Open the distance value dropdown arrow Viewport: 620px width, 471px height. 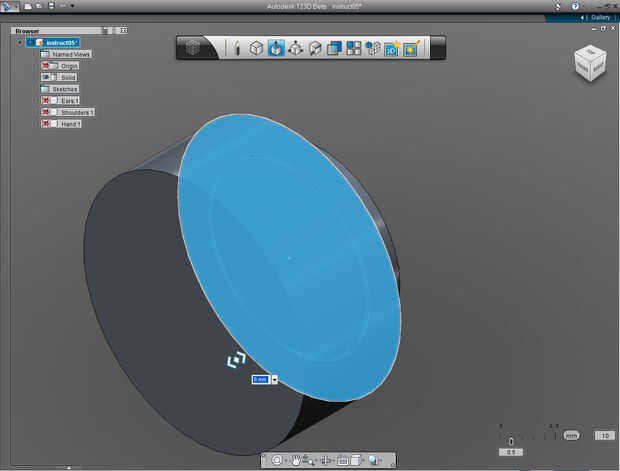click(x=274, y=380)
